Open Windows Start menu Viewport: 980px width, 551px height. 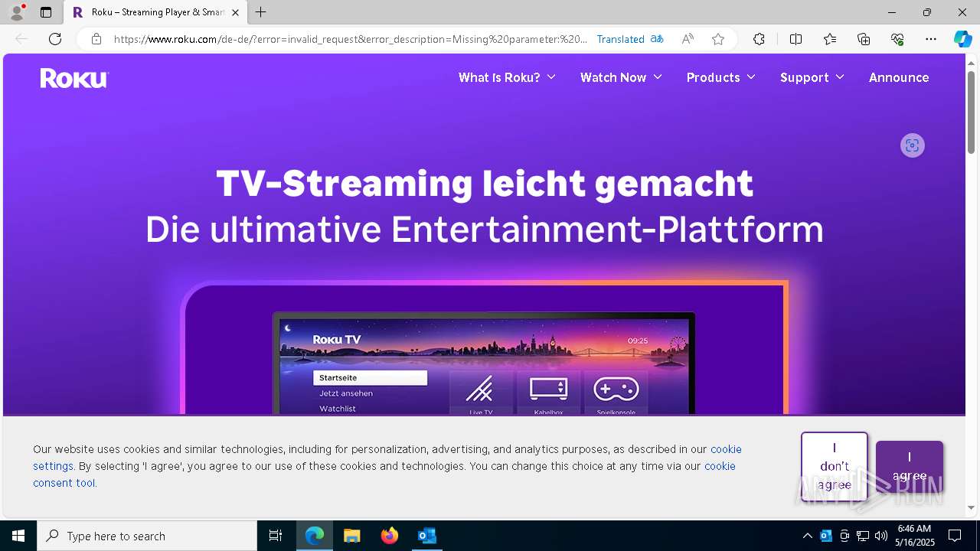[x=18, y=536]
